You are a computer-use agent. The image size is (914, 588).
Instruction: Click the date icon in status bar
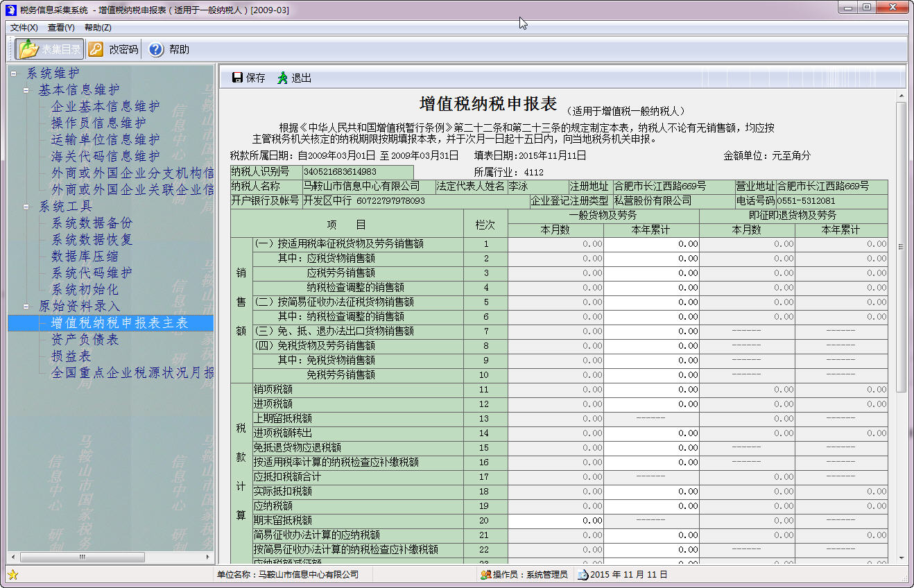pos(583,575)
